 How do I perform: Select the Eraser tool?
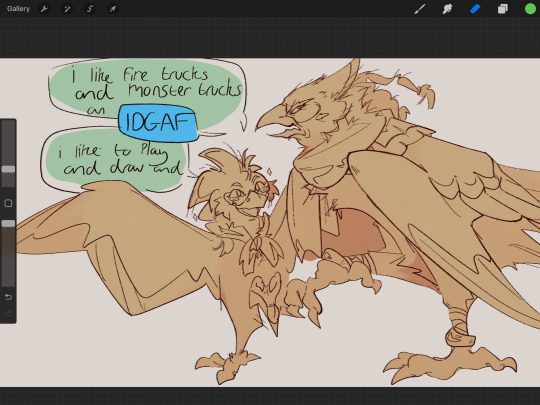coord(475,9)
